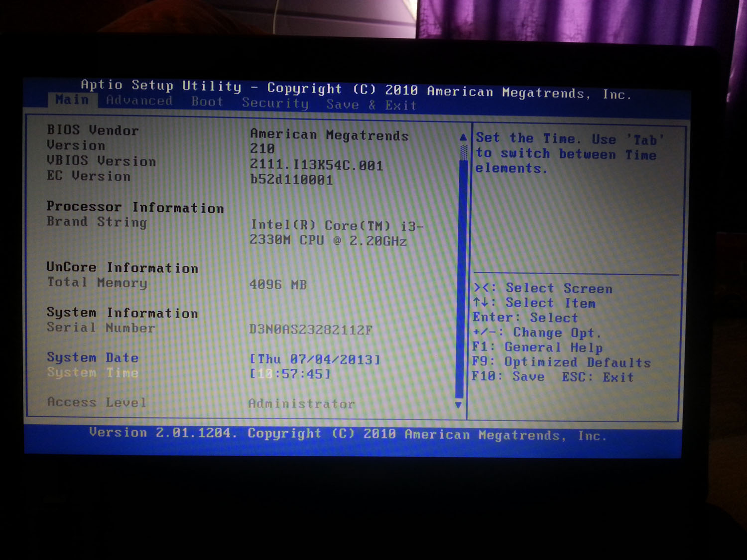Select the Main tab
The width and height of the screenshot is (747, 560).
72,100
